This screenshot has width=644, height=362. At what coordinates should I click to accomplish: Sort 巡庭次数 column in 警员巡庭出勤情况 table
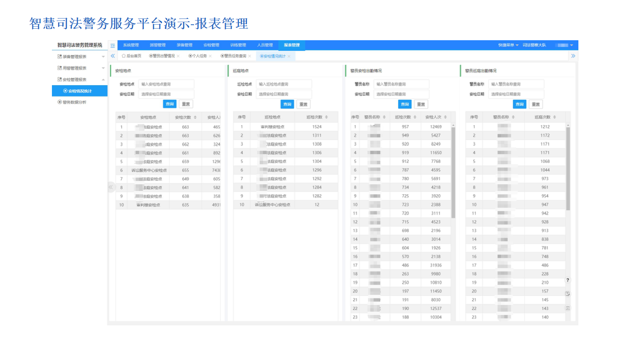(x=555, y=117)
